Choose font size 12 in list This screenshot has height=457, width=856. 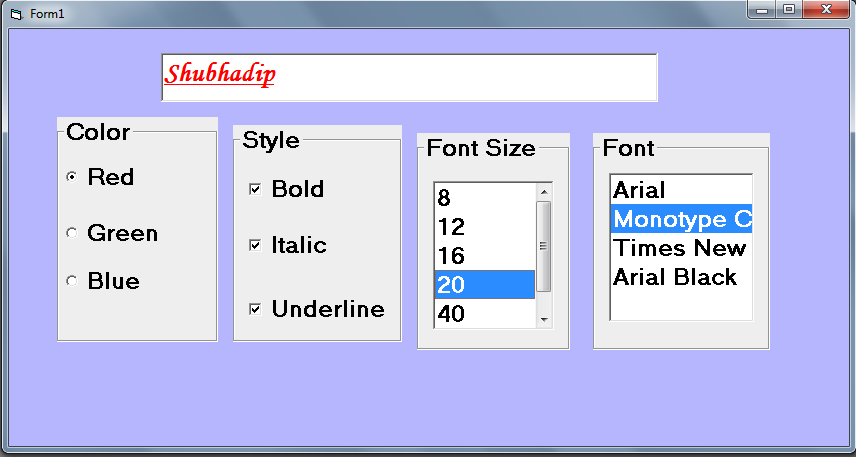pos(484,227)
